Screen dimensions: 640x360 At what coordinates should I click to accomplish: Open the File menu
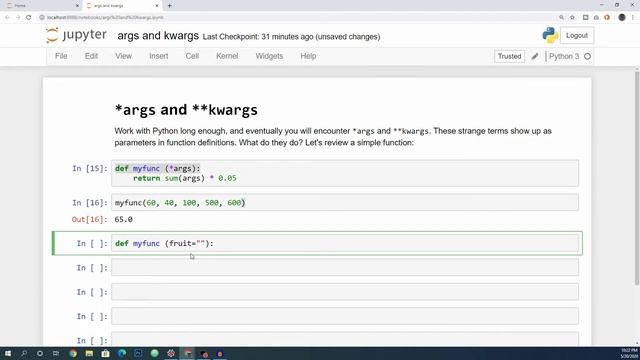pos(61,56)
